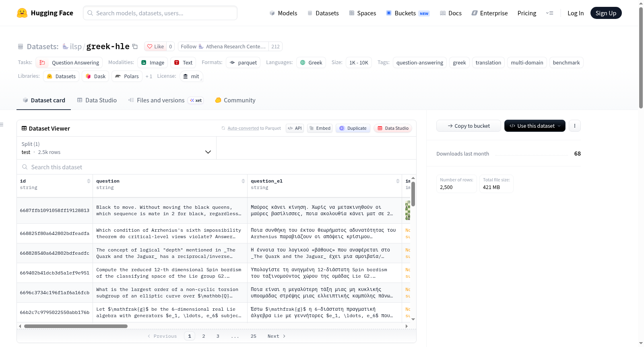Show the +1 additional libraries

149,76
